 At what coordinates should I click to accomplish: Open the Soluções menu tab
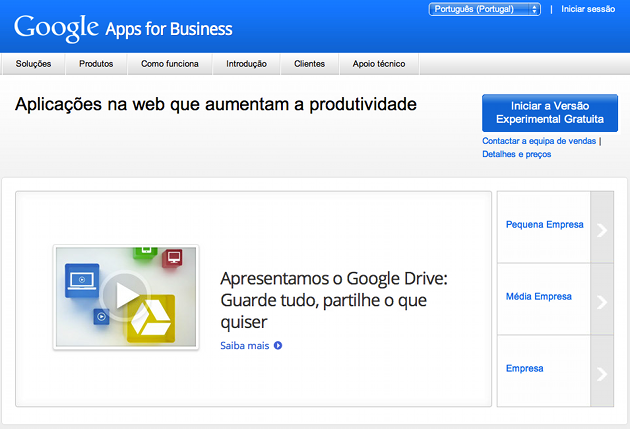33,64
